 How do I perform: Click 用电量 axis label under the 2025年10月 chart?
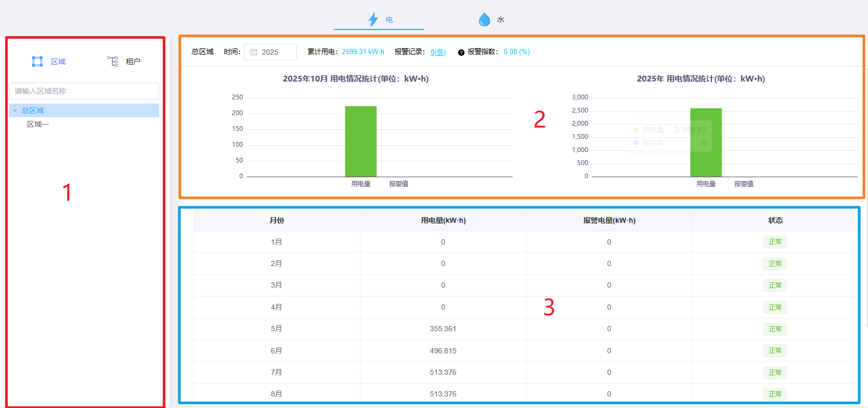click(x=361, y=183)
